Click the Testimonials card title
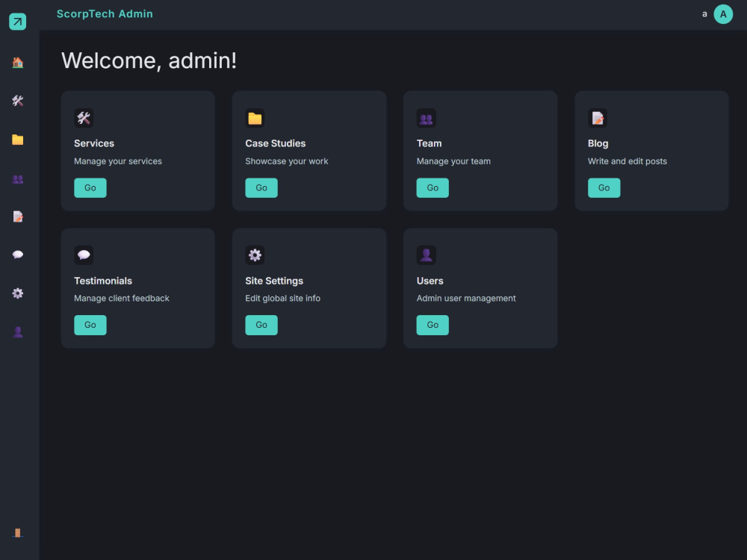Image resolution: width=747 pixels, height=560 pixels. 103,281
